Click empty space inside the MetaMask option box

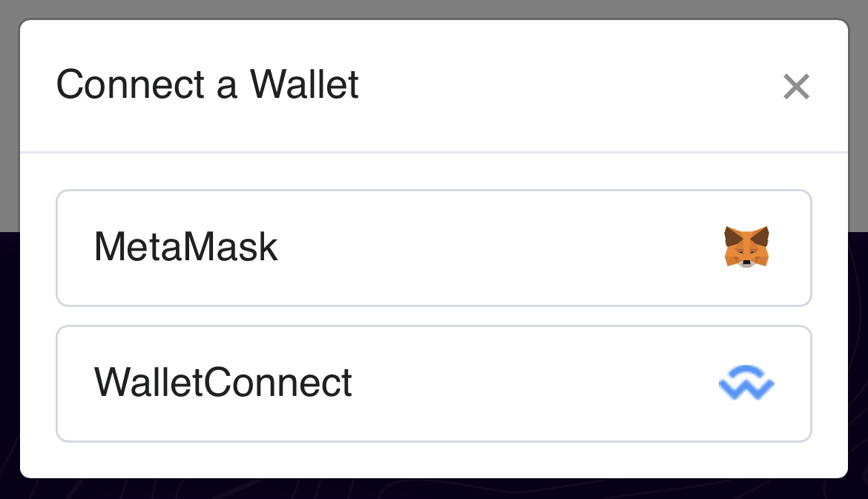pos(504,248)
